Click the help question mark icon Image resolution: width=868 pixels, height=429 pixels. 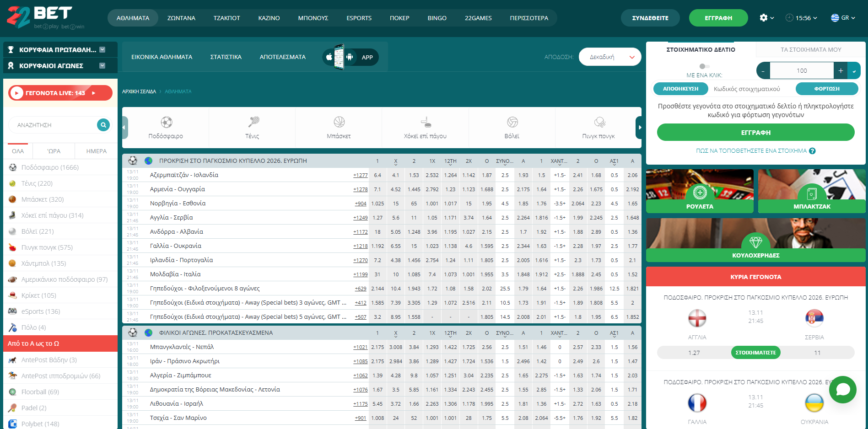[812, 151]
